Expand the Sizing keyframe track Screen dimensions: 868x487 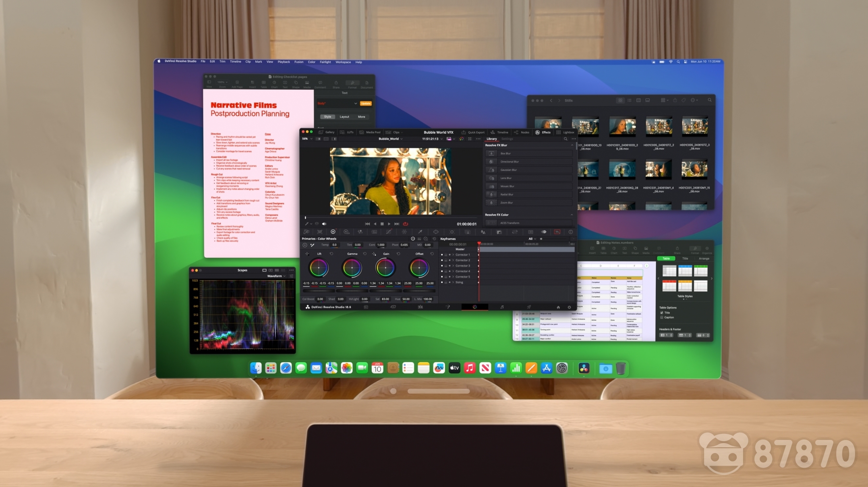coord(453,282)
